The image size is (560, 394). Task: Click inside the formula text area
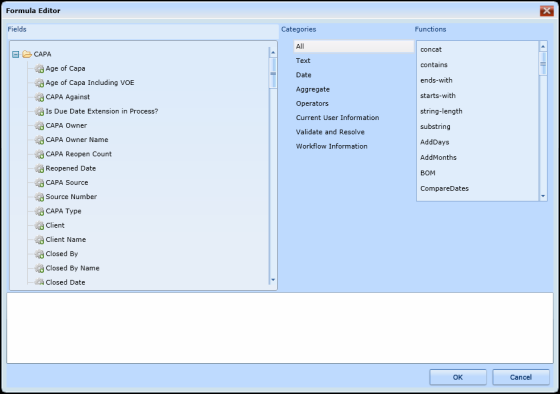coord(280,328)
